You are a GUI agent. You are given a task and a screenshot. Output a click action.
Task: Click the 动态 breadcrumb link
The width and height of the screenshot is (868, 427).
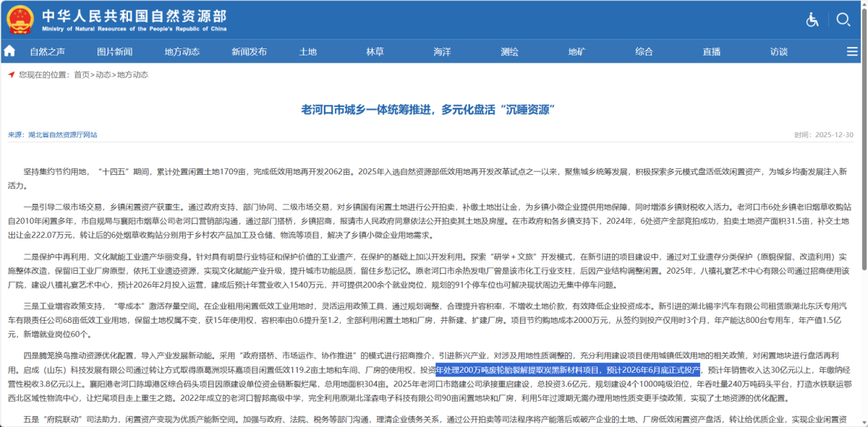(103, 74)
